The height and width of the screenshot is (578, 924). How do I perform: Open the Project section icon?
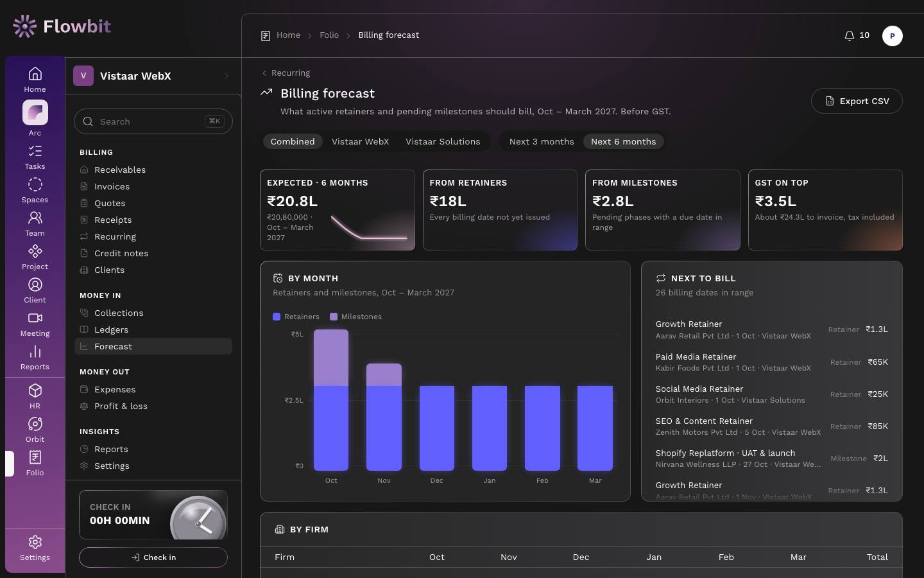point(35,258)
